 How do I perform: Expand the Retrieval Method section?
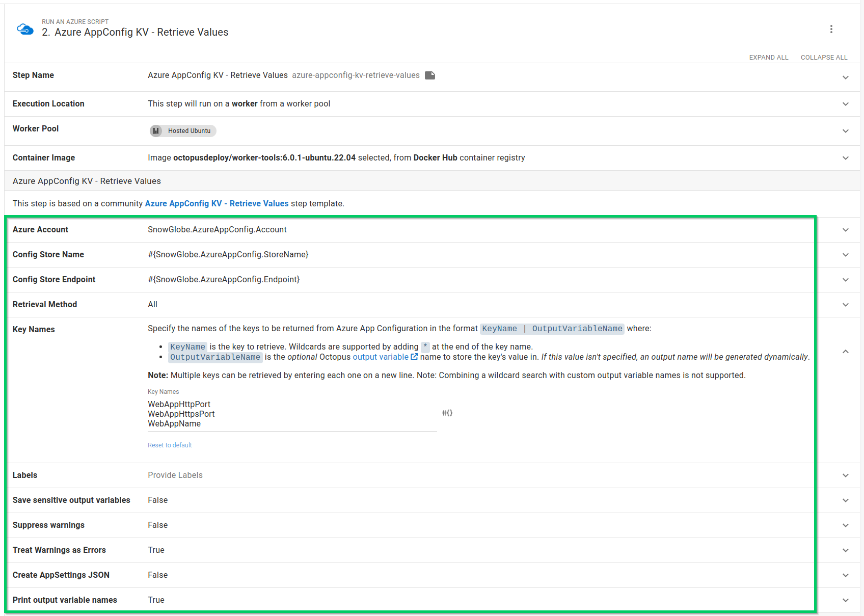(845, 304)
